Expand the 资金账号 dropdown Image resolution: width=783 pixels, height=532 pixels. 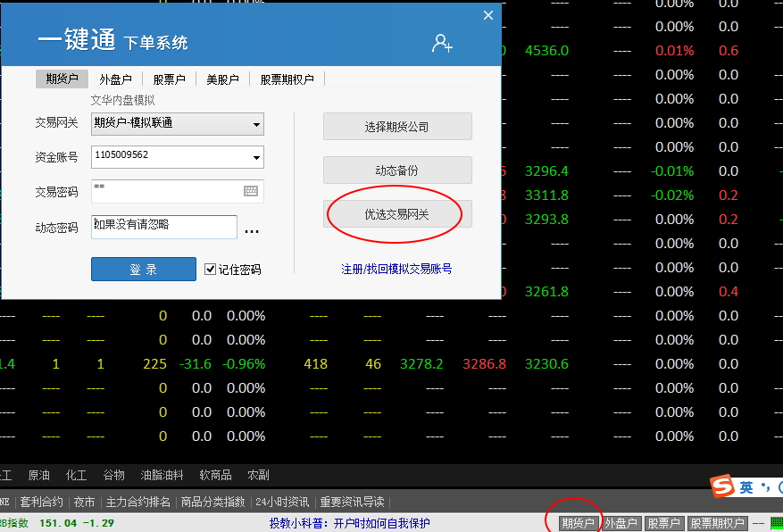[256, 158]
